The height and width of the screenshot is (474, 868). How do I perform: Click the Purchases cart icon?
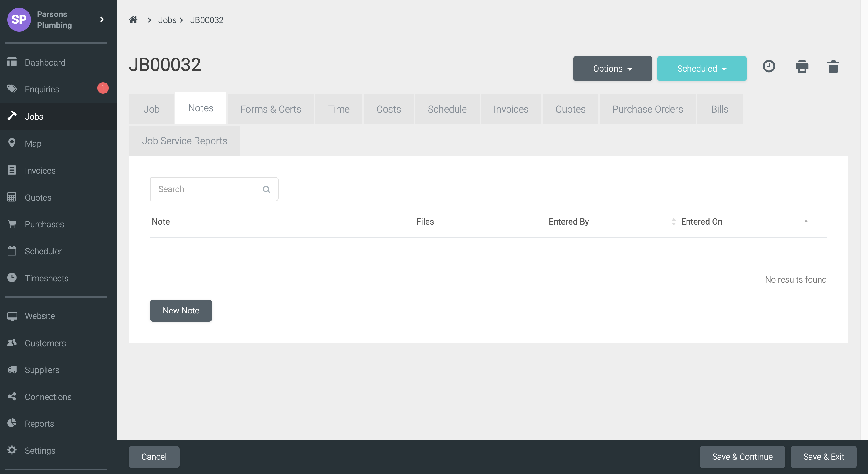pos(12,224)
